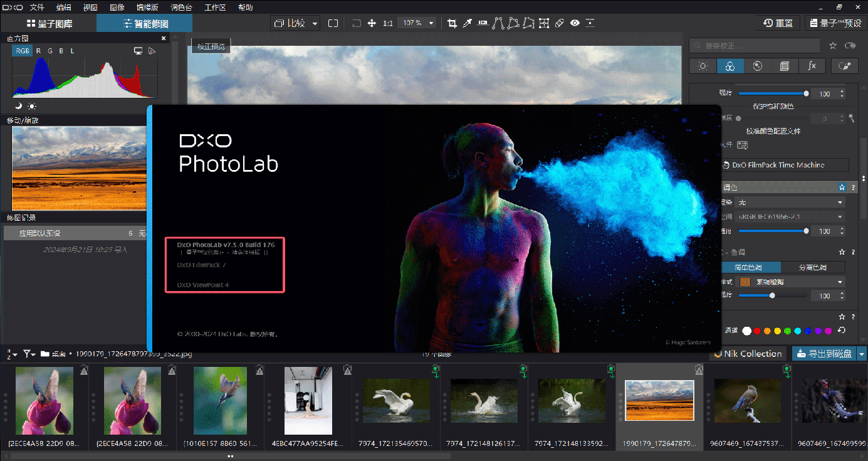Show favorite corrections star filter
This screenshot has width=868, height=461.
click(833, 46)
